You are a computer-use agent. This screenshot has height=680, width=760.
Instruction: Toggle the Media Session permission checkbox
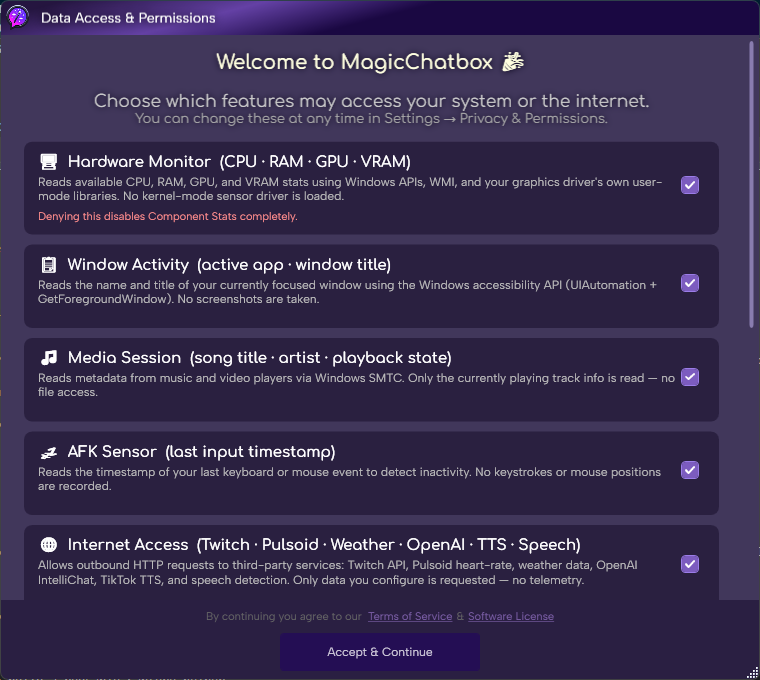(690, 377)
